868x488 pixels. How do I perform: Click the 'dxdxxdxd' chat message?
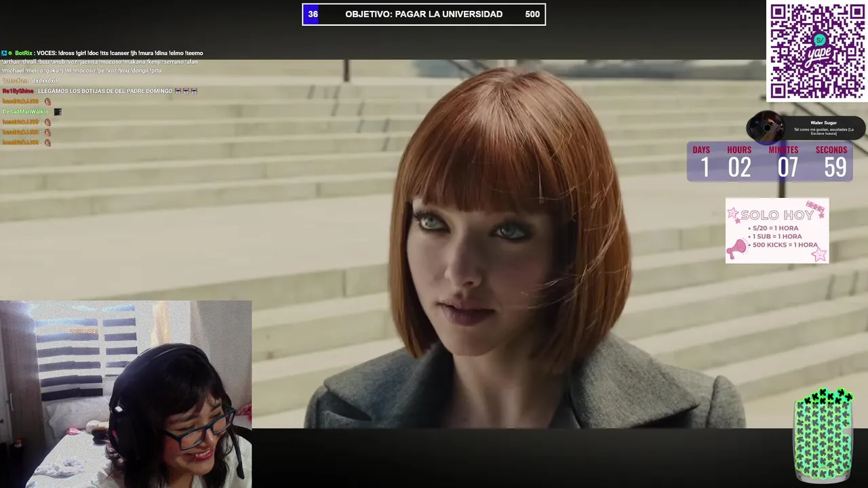[45, 81]
